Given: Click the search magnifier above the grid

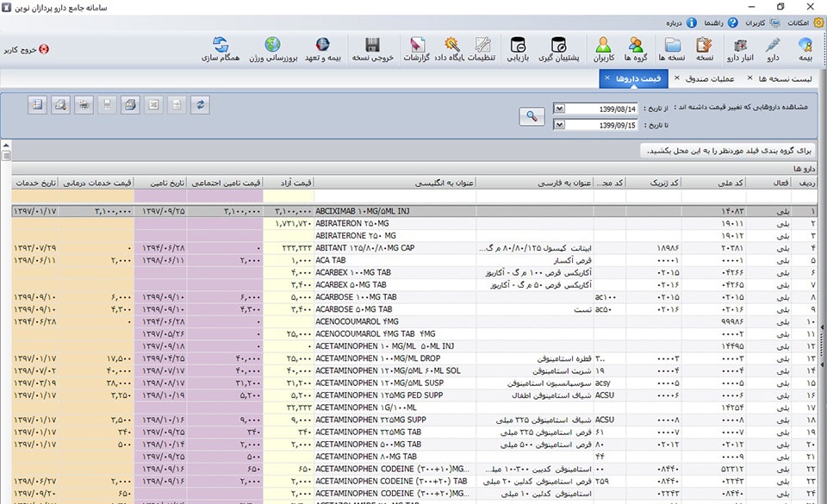Looking at the screenshot, I should (532, 115).
